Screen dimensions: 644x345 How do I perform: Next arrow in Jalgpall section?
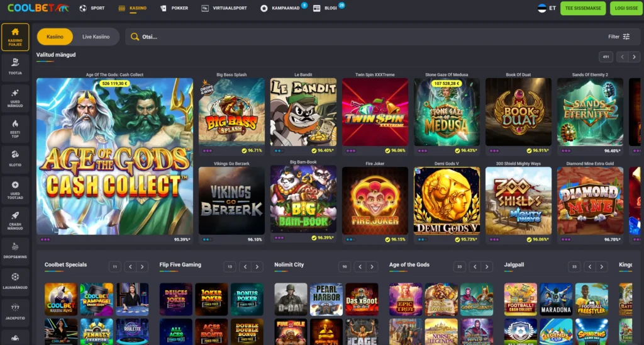tap(602, 267)
